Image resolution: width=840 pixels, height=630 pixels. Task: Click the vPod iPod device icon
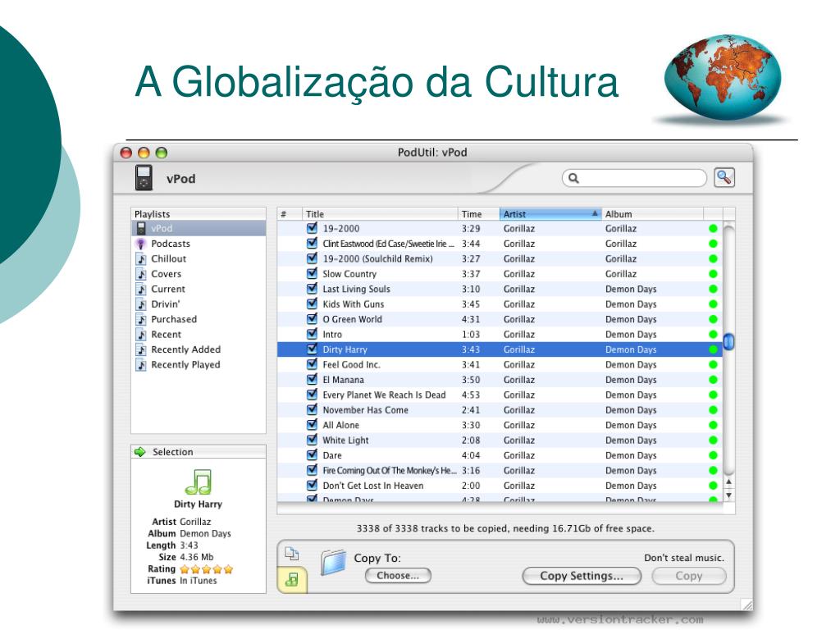click(x=144, y=178)
